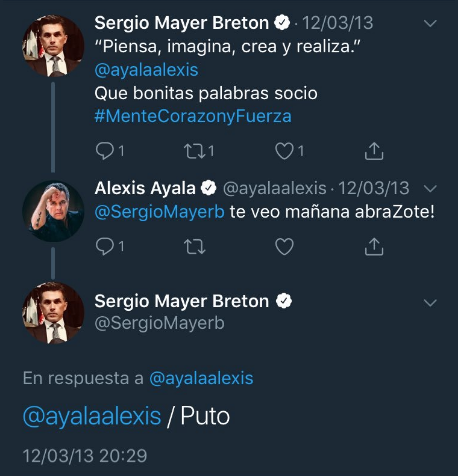Open @ayalaalexis mention before "/ Puto"
458x476 pixels.
(x=92, y=416)
